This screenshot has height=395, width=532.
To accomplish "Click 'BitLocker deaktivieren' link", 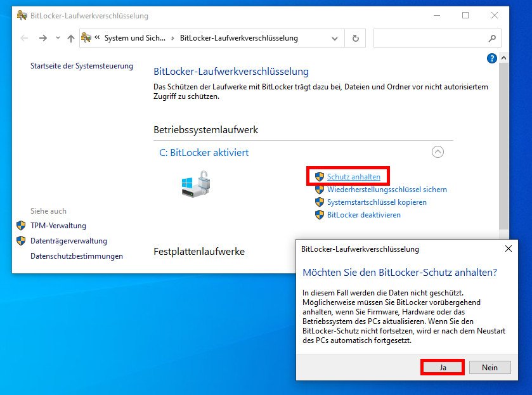I will 364,215.
